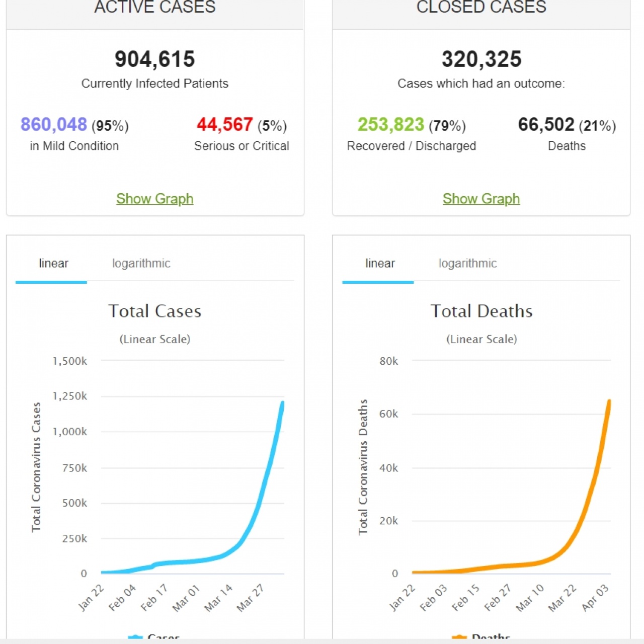Click Show Graph under Active Cases
The width and height of the screenshot is (644, 644).
[x=154, y=199]
